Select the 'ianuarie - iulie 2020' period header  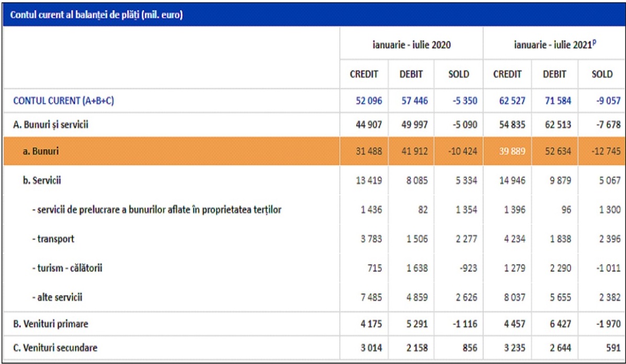[x=411, y=45]
